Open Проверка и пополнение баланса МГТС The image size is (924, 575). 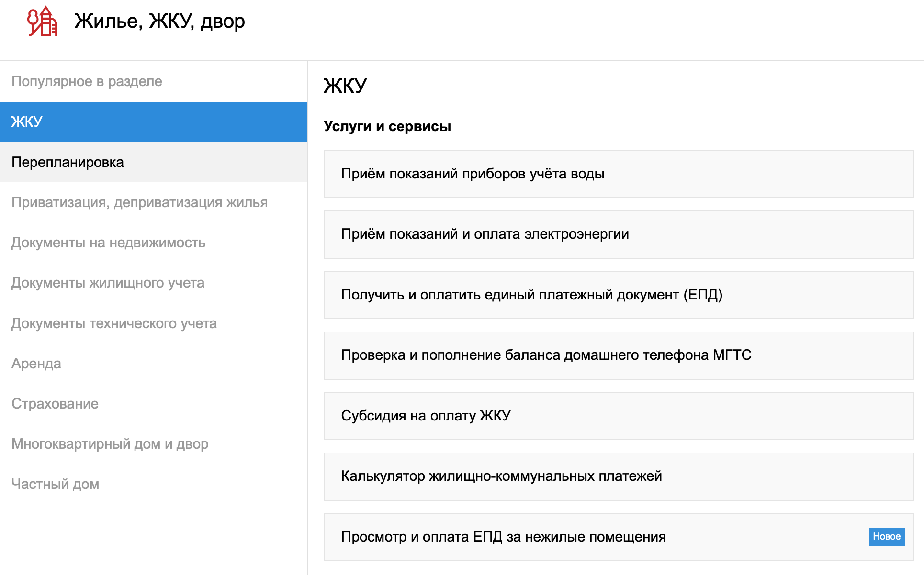point(619,355)
